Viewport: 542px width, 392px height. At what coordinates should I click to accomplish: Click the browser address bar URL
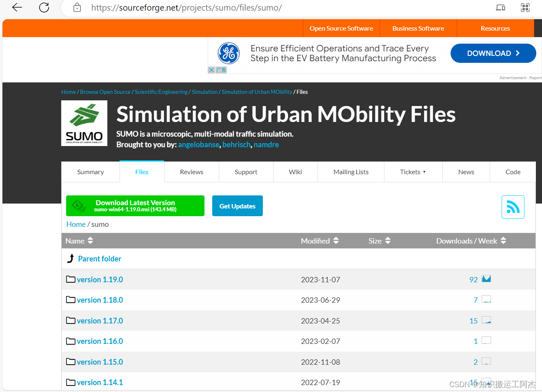(187, 7)
